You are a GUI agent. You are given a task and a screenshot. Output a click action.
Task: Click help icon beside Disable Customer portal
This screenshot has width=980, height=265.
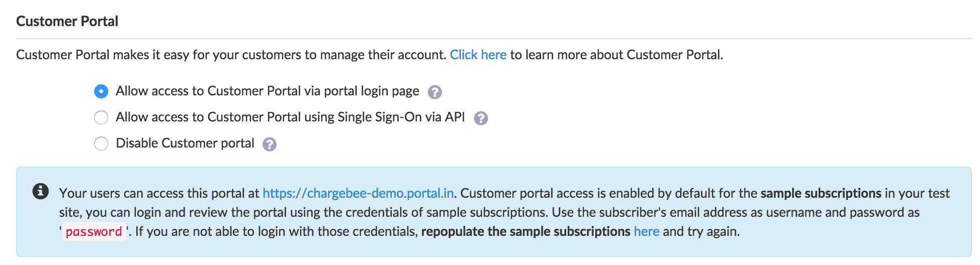point(270,145)
